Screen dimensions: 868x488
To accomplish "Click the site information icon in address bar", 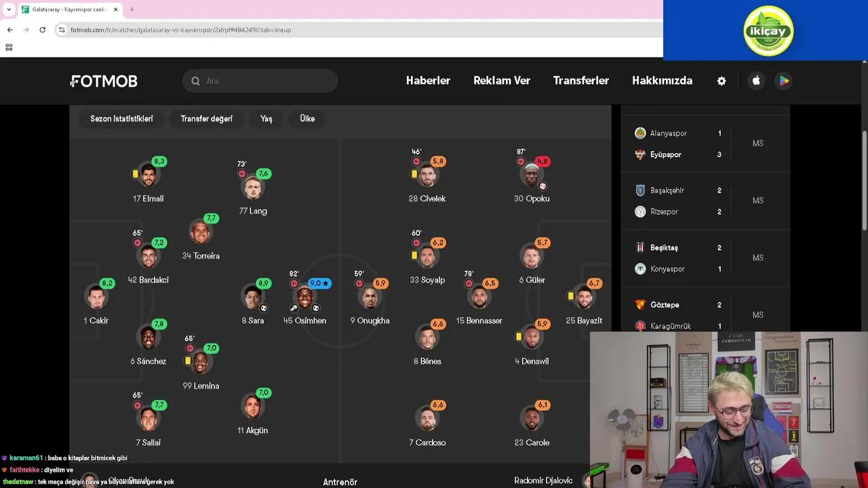I will pyautogui.click(x=62, y=30).
